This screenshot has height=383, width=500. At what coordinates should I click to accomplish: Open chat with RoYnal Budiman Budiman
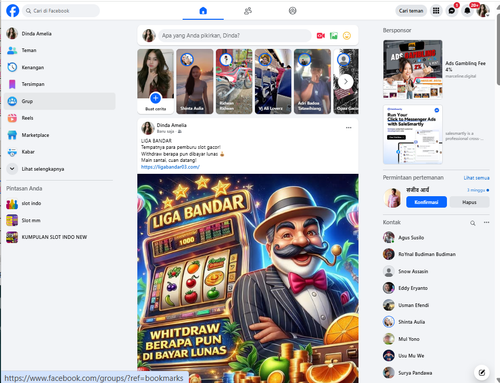pos(436,254)
